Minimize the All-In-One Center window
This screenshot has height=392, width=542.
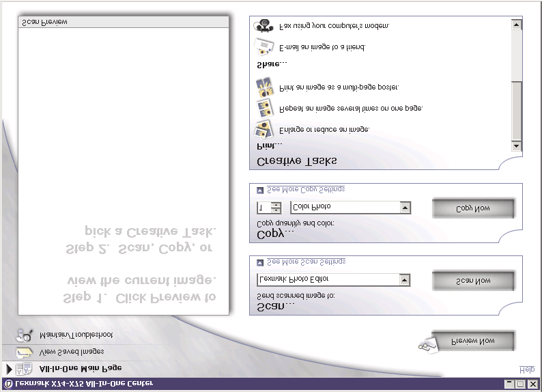click(x=509, y=384)
